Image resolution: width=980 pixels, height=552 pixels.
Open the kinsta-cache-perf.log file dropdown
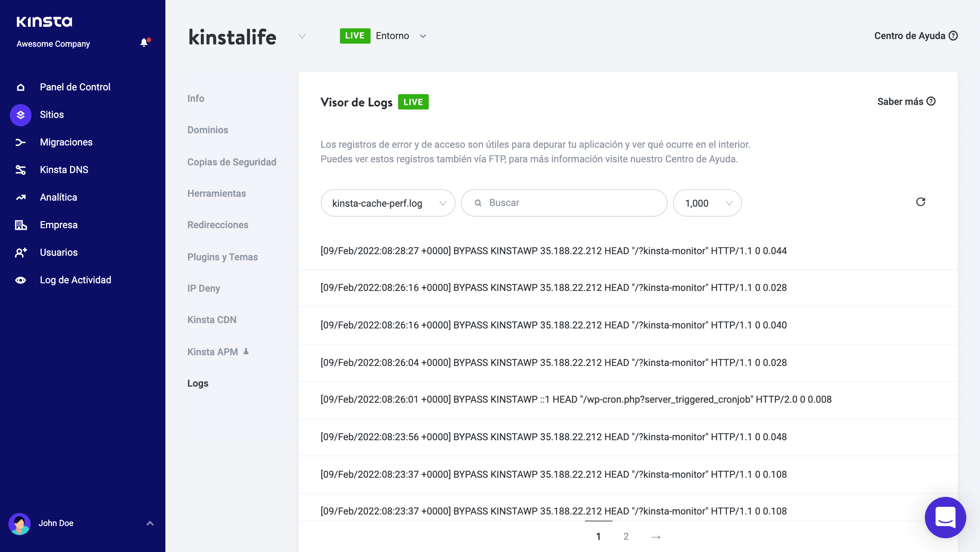[387, 203]
